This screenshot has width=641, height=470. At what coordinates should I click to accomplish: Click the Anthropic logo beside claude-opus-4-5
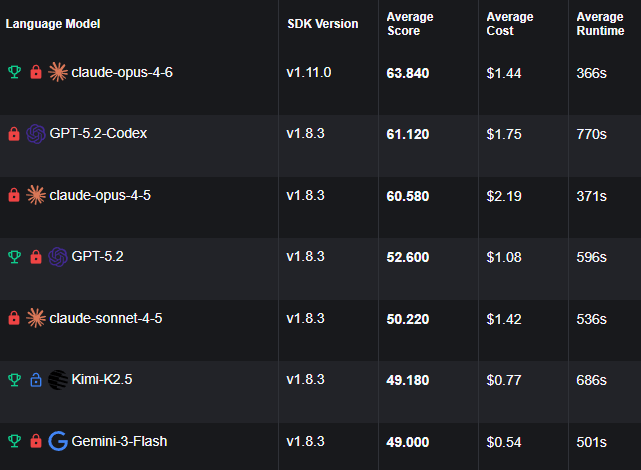[36, 195]
